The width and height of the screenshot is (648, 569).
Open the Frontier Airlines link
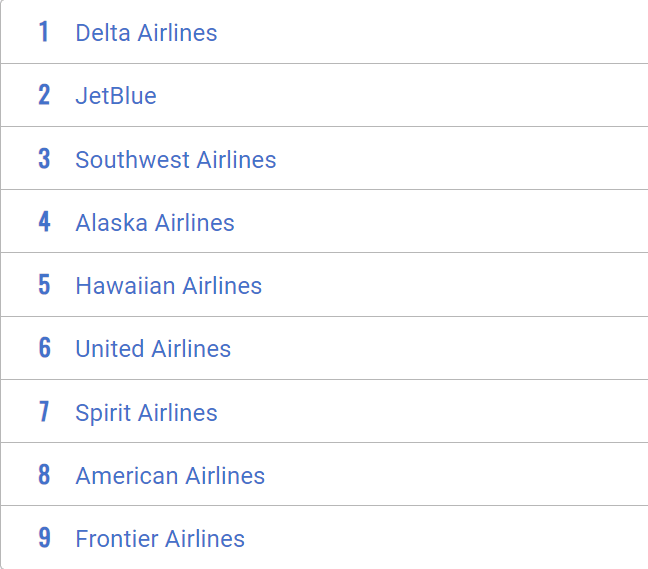[x=160, y=539]
